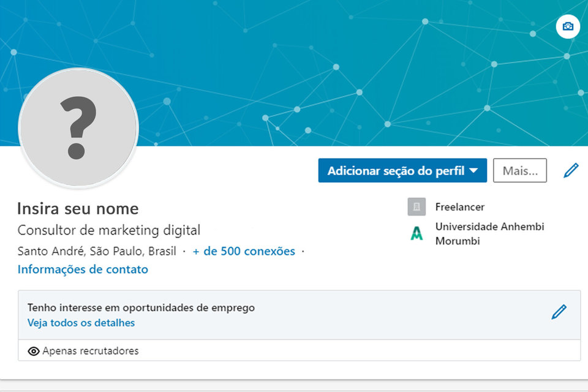Click 'Tenho interesse em oportunidades de emprego' heading
The width and height of the screenshot is (588, 392).
141,307
